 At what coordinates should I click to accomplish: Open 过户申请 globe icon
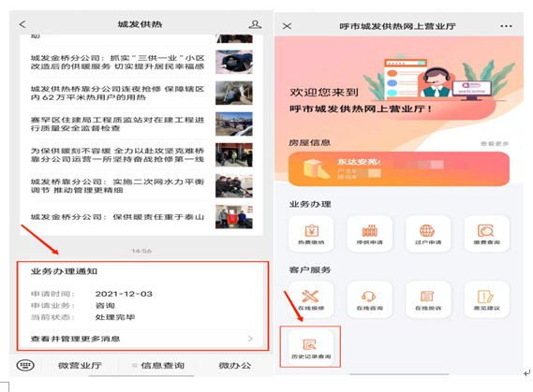coord(428,234)
